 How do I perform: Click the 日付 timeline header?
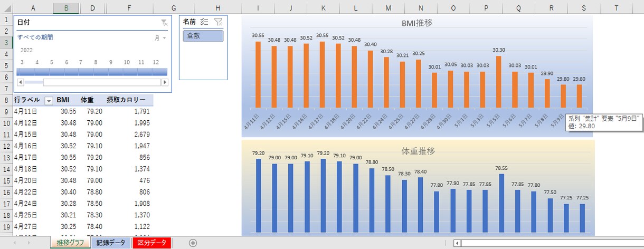[23, 22]
